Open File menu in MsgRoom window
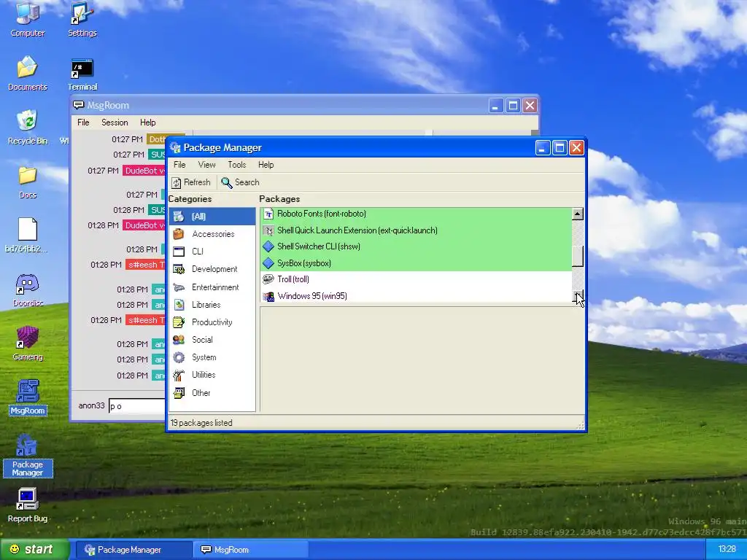This screenshot has height=560, width=747. (83, 122)
